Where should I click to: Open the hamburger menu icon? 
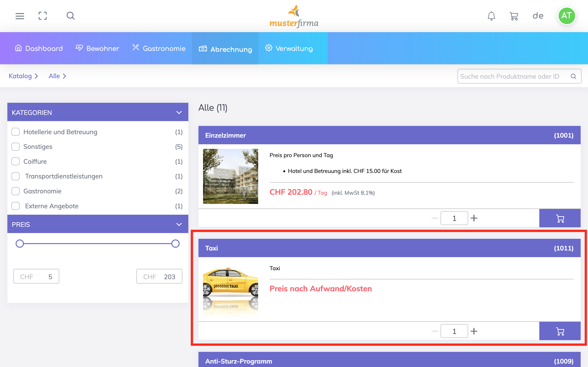(x=20, y=16)
